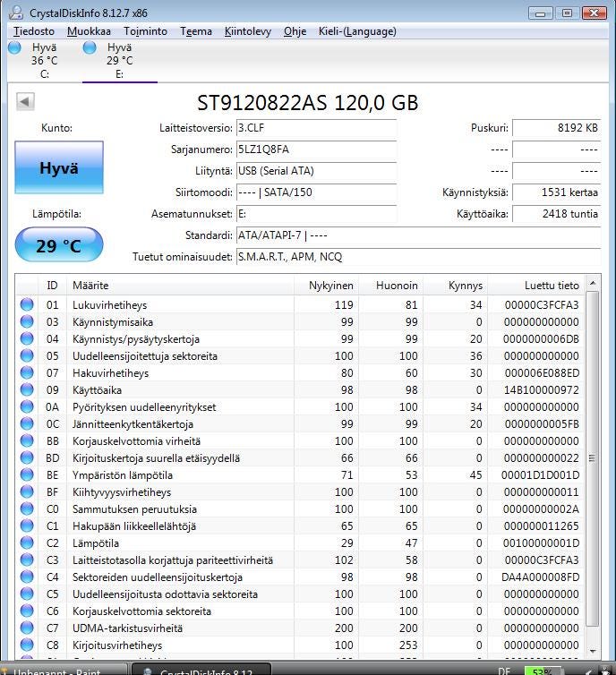Click status orb for Uudelleensijoitusta odottavia sektoreita
Image resolution: width=616 pixels, height=675 pixels.
click(x=27, y=594)
